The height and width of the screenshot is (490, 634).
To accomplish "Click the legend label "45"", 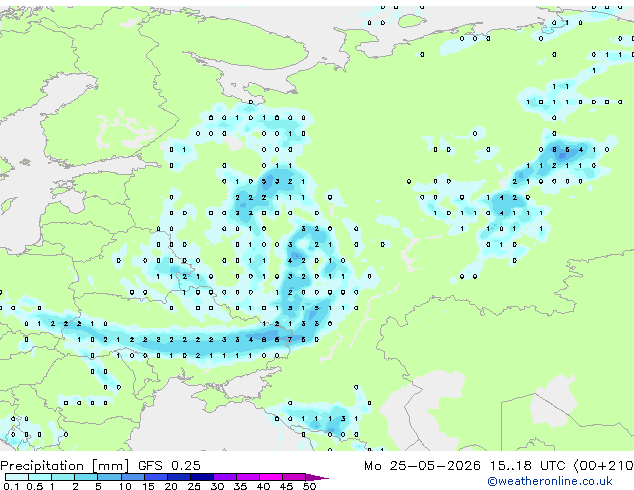I will (286, 486).
